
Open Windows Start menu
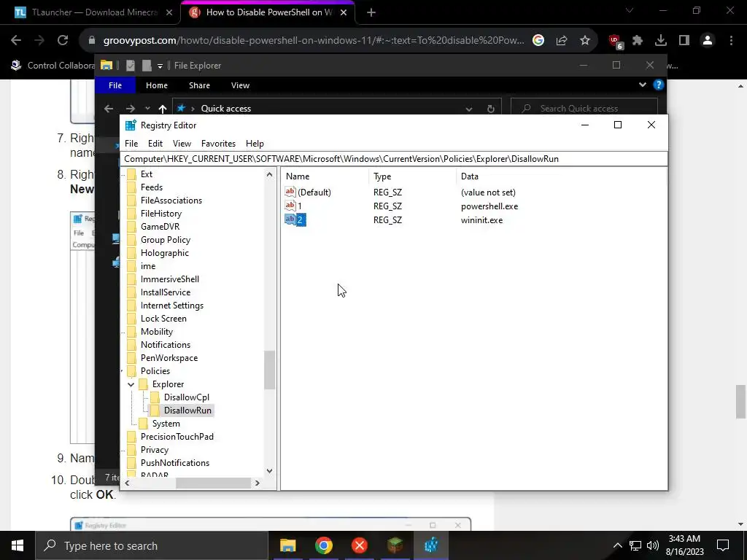(x=18, y=545)
